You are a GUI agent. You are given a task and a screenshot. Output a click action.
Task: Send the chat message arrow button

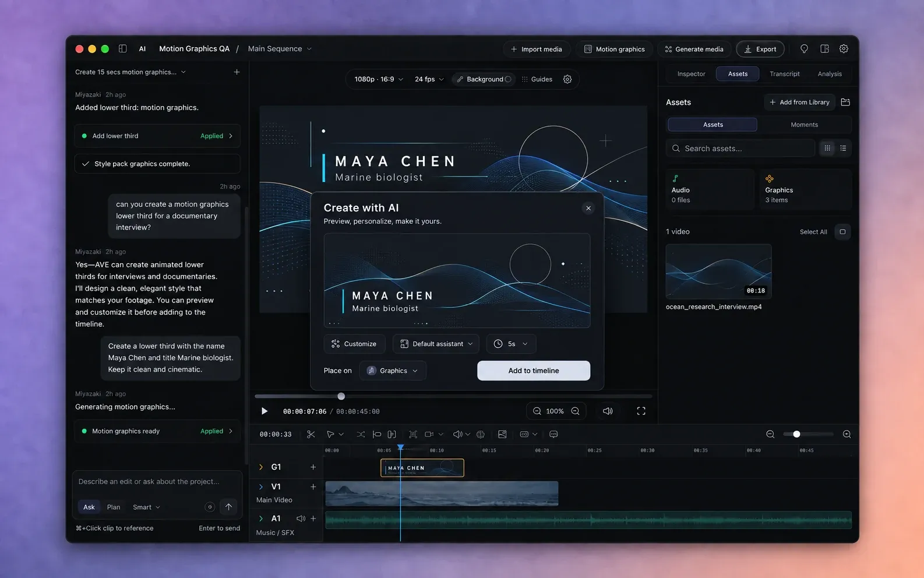click(x=228, y=507)
